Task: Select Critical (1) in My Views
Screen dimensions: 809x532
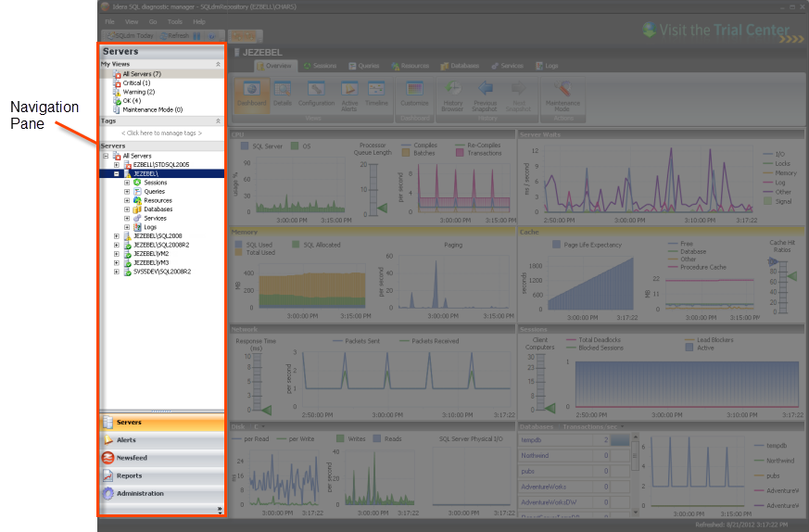Action: tap(136, 82)
